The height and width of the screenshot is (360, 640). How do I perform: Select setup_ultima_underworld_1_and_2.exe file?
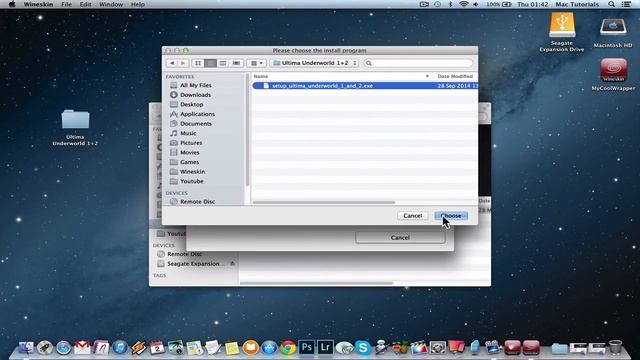364,86
